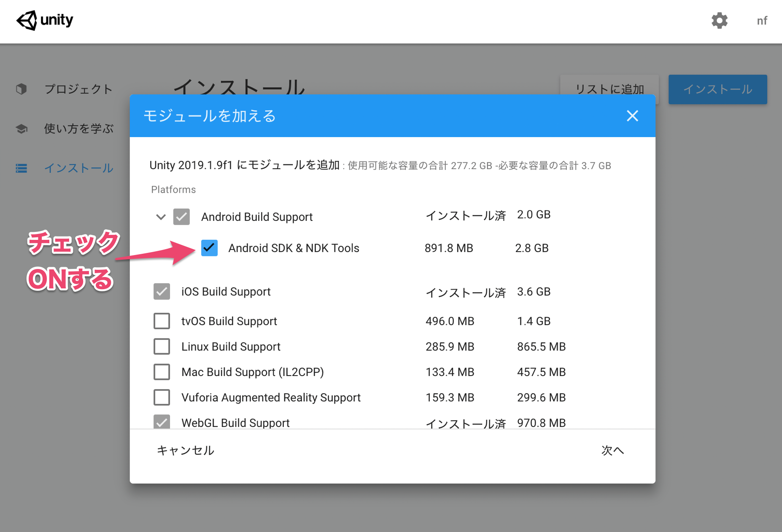Toggle the WebGL Build Support checkbox

click(162, 422)
